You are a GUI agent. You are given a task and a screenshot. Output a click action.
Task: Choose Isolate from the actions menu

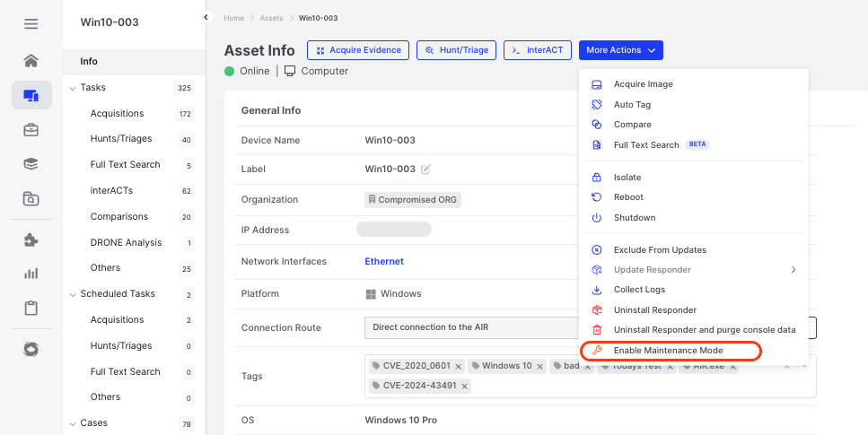[627, 178]
